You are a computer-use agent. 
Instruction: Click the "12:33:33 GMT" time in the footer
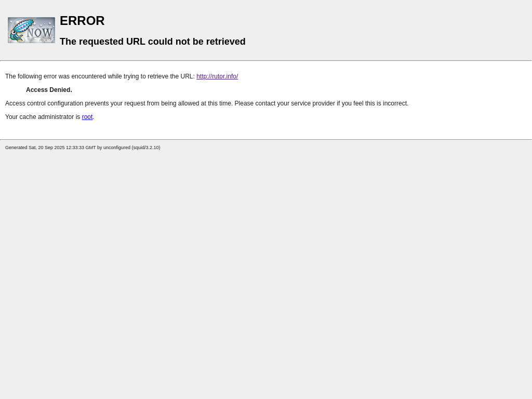click(81, 148)
